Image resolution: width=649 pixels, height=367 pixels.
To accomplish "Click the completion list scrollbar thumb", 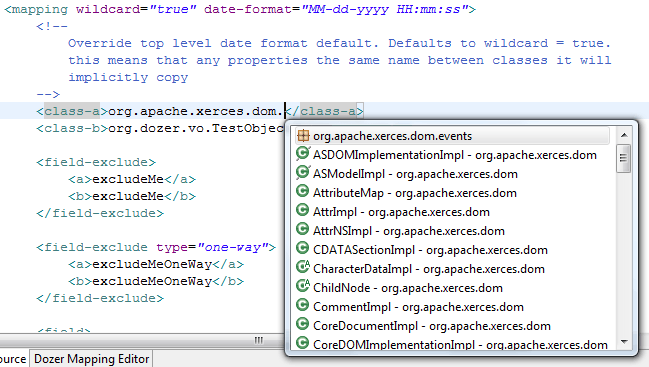I will [x=624, y=158].
